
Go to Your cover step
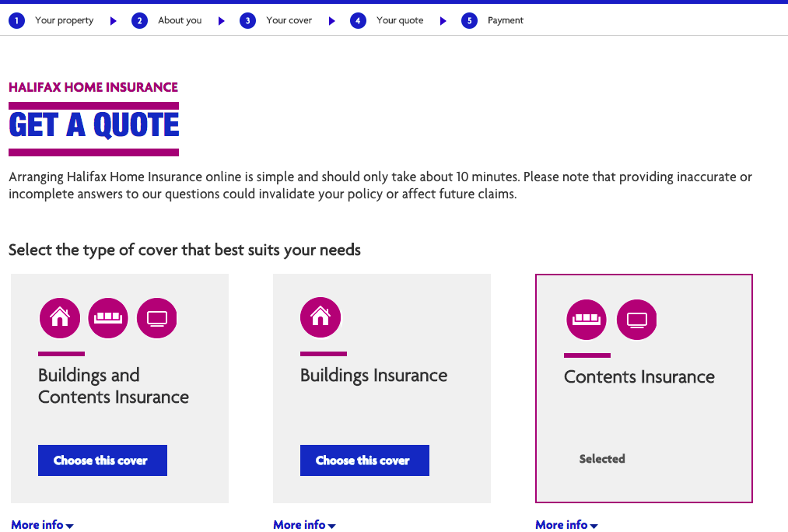(x=289, y=20)
